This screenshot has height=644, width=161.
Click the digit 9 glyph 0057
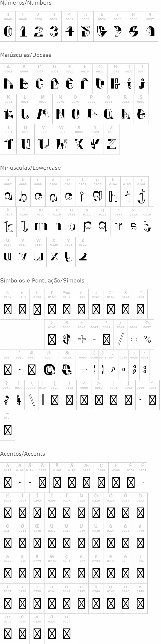150,26
